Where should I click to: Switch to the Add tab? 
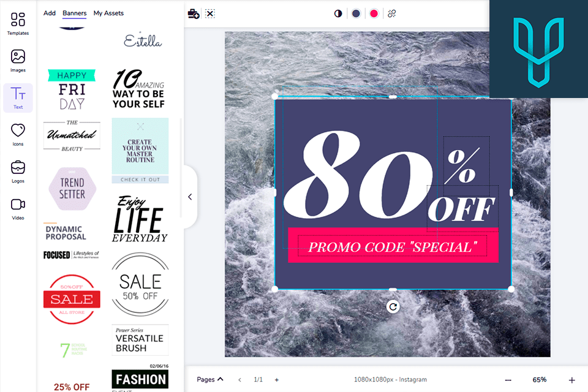click(50, 13)
